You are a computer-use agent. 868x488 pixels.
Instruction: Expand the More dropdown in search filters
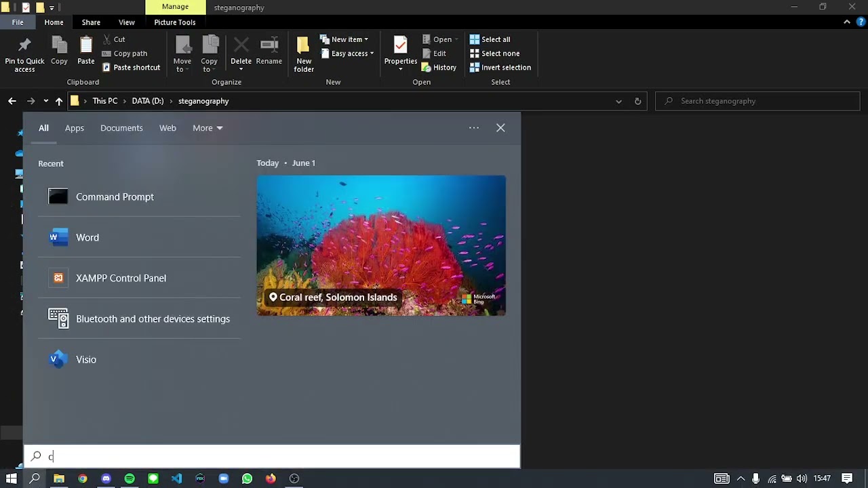pos(208,128)
